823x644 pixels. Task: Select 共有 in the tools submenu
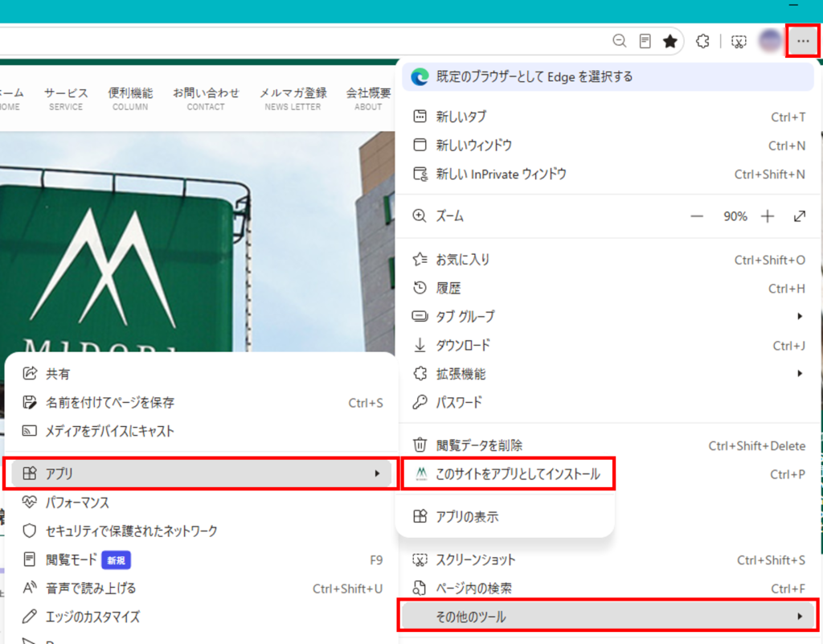click(x=202, y=374)
